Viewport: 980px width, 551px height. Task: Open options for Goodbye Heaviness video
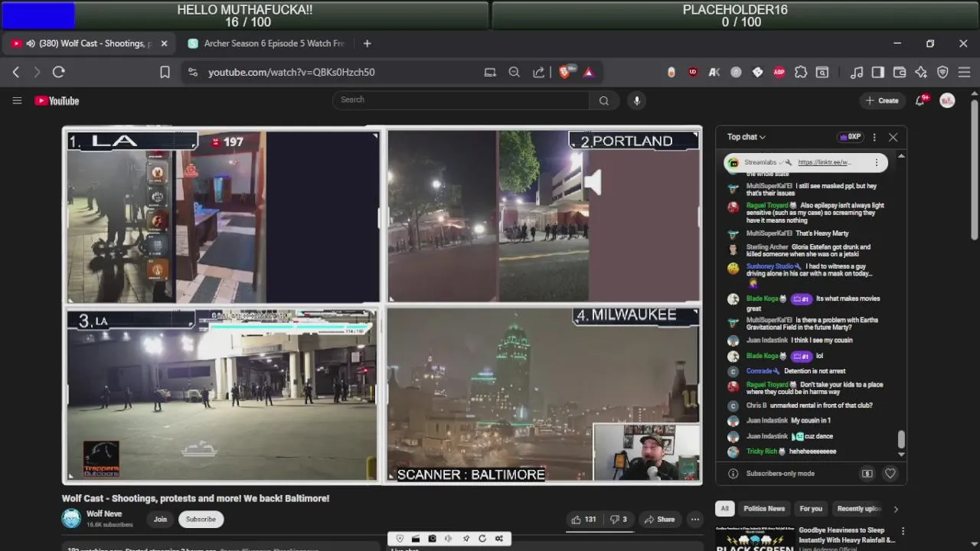pos(903,531)
